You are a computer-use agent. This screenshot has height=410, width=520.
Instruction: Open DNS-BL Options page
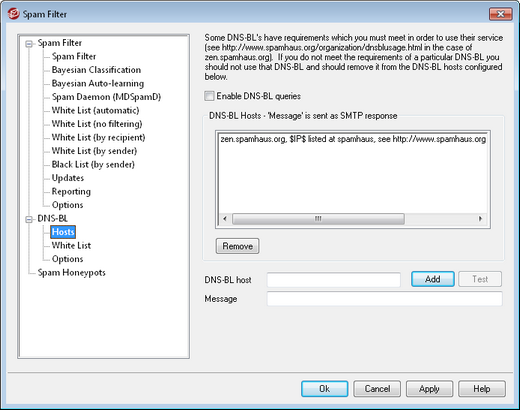67,259
